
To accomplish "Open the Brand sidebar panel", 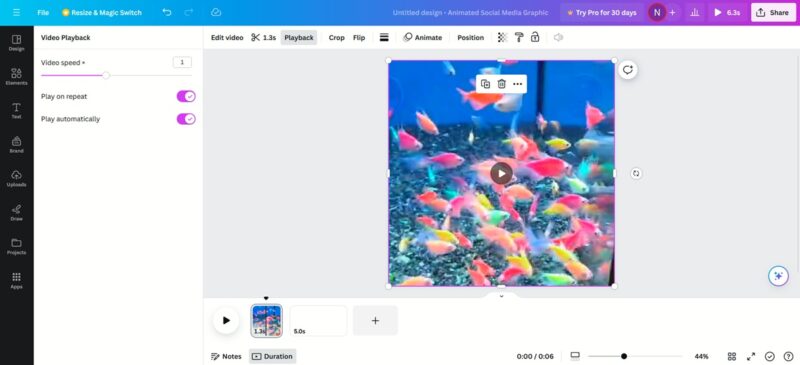I will coord(16,144).
